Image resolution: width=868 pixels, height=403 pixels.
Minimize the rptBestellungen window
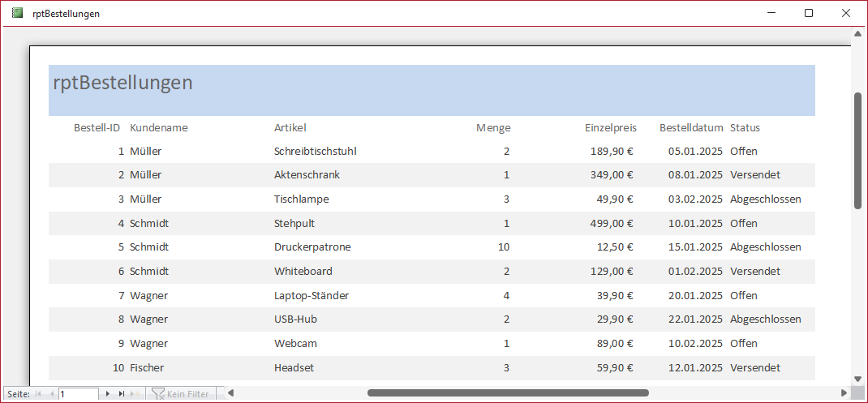771,13
